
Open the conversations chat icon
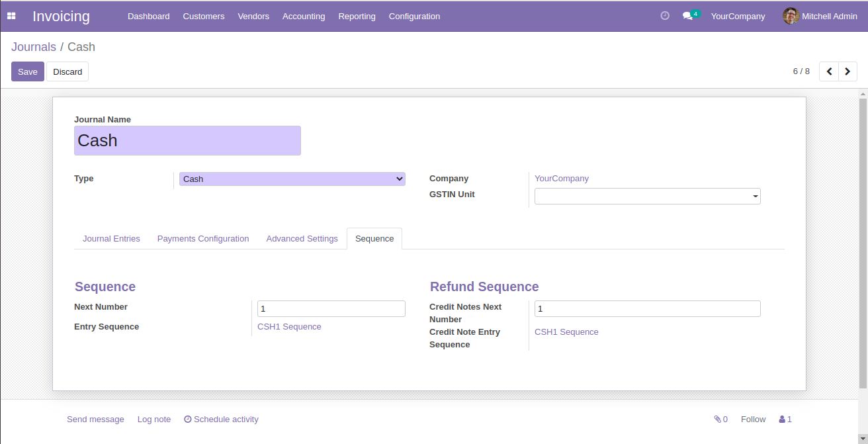(x=688, y=16)
